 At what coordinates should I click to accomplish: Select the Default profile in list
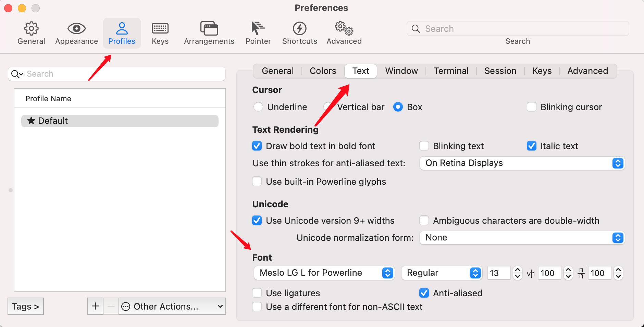120,121
